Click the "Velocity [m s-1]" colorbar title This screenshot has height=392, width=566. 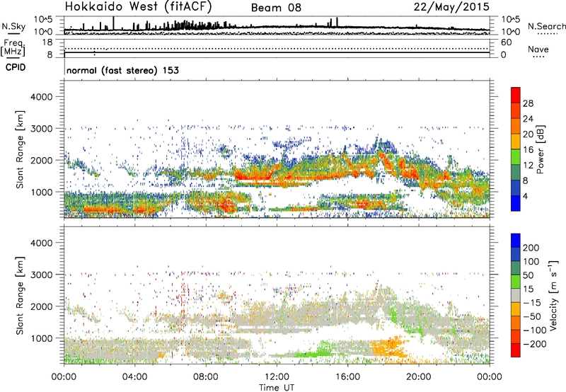point(553,295)
